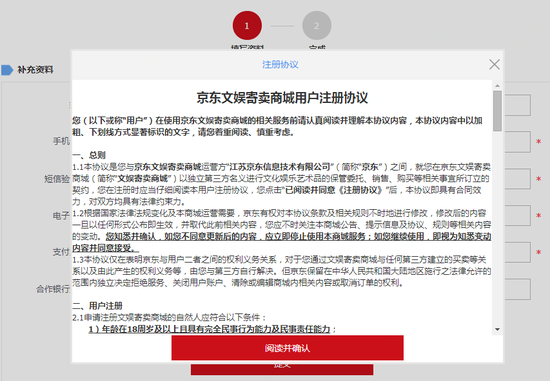The width and height of the screenshot is (550, 381).
Task: Click the 二、用户注册 section heading
Action: (x=98, y=306)
